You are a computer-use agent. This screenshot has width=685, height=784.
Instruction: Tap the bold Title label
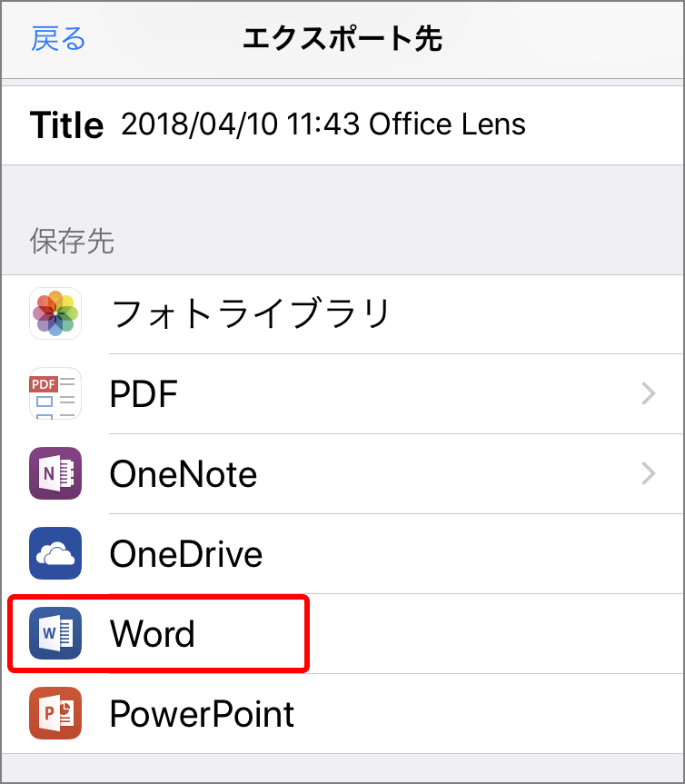(66, 125)
